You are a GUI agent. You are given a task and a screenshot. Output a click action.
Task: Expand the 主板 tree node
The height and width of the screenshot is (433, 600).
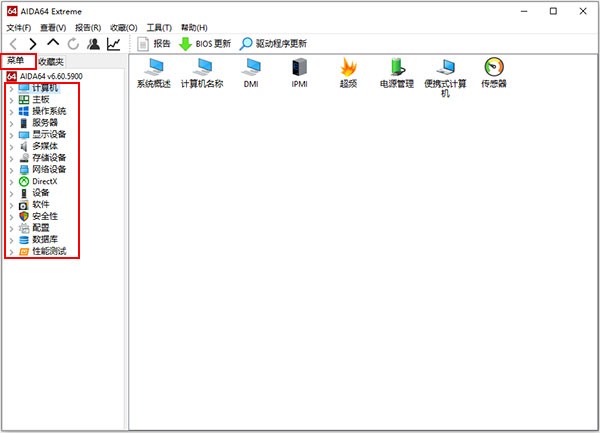point(11,100)
